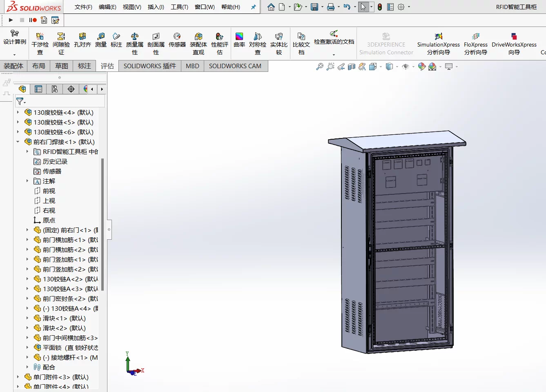Select Hole Alignment (孔对齐) tool
This screenshot has height=392, width=546.
[x=82, y=40]
